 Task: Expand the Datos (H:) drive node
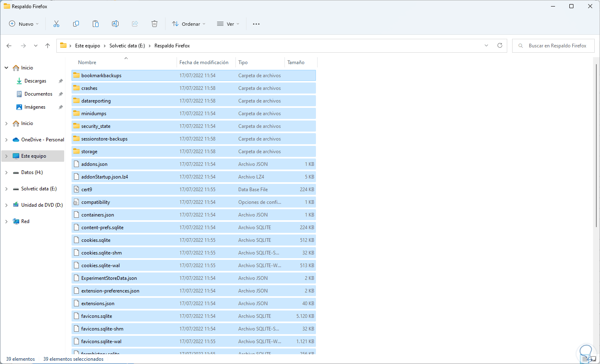[7, 172]
